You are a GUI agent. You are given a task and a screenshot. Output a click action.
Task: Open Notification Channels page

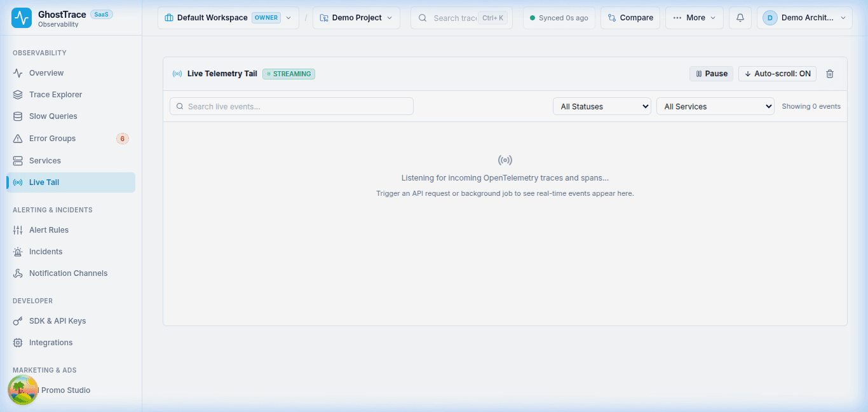[71, 273]
